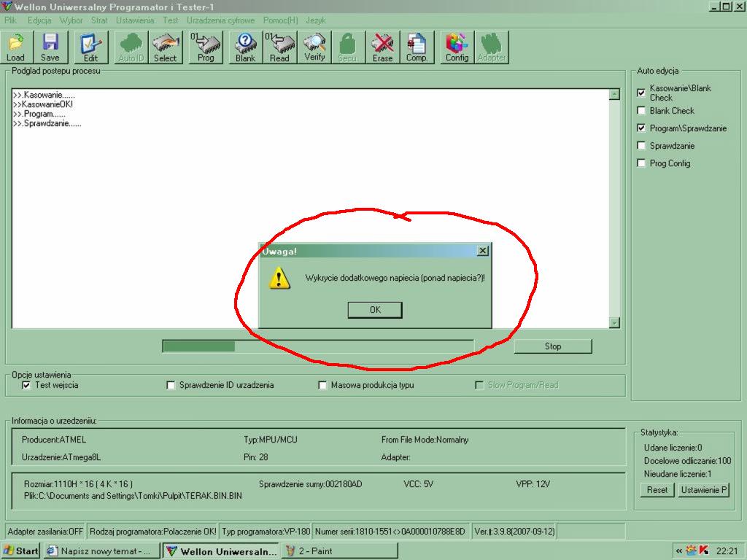
Task: Click the Auto ID toolbar icon
Action: (131, 47)
